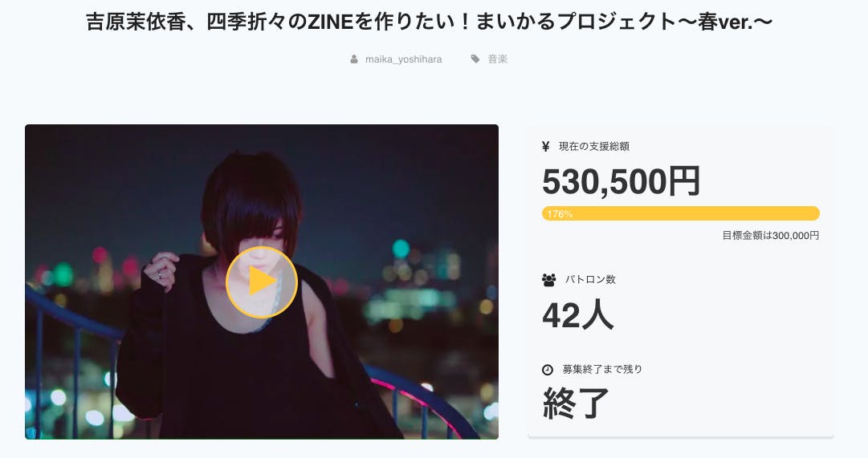Click the 終了 status text
The width and height of the screenshot is (868, 458).
tap(576, 403)
